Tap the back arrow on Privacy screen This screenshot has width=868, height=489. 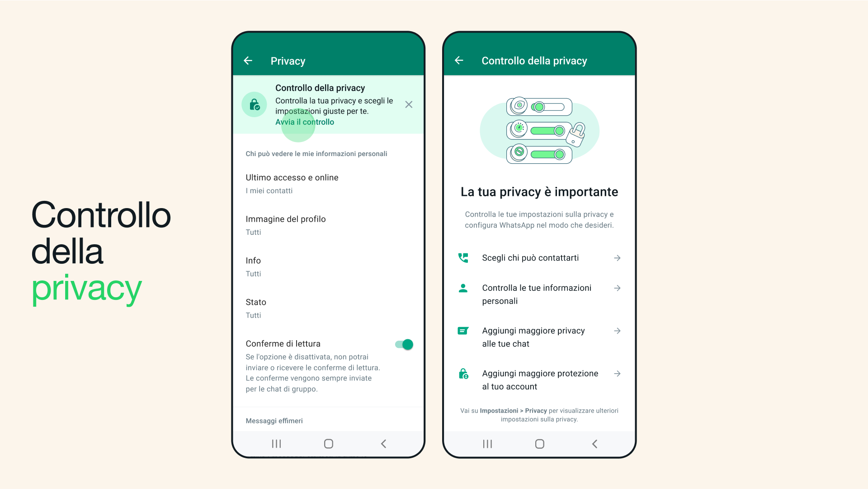pos(249,60)
